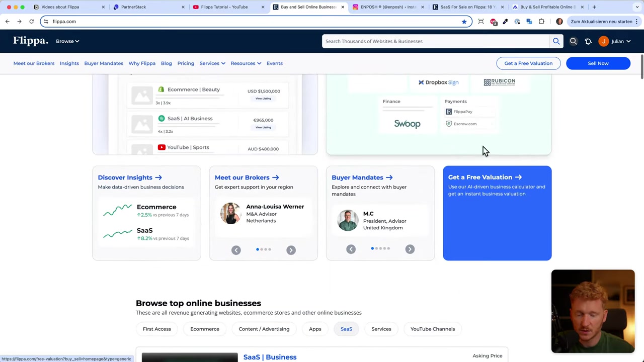Open Get a Free Valuation blue card

[x=497, y=213]
